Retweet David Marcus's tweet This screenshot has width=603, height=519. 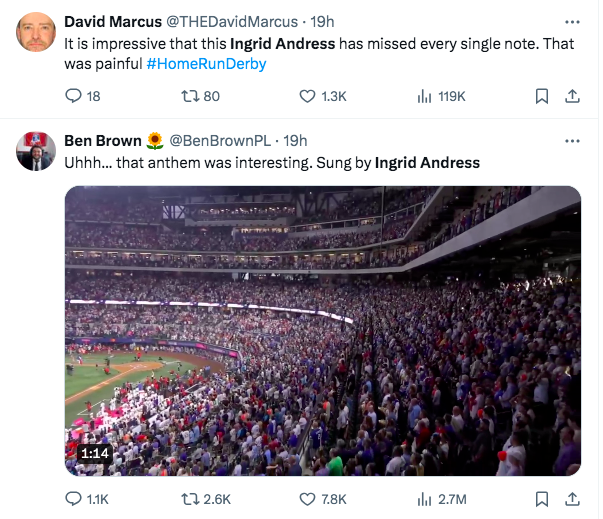pos(187,96)
